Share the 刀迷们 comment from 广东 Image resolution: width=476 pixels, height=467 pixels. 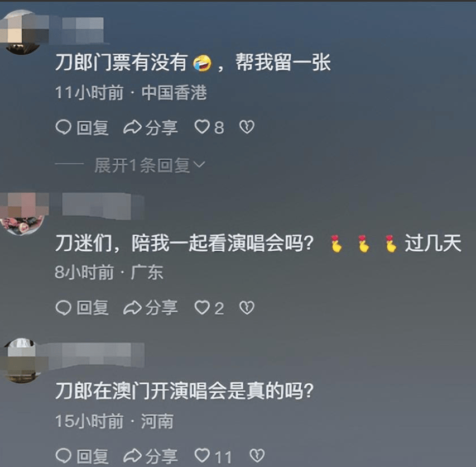(x=151, y=308)
